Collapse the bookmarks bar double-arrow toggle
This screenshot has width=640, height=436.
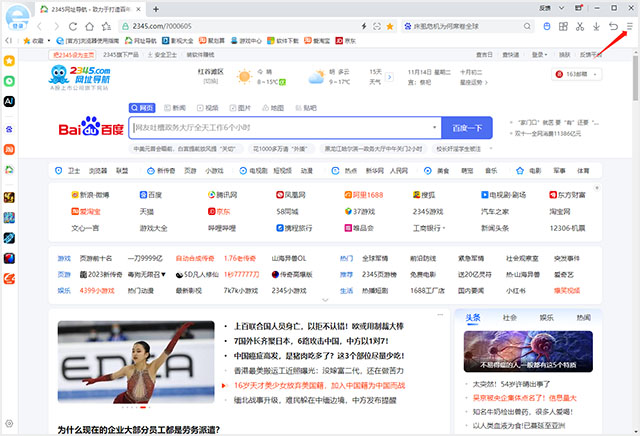coord(8,40)
